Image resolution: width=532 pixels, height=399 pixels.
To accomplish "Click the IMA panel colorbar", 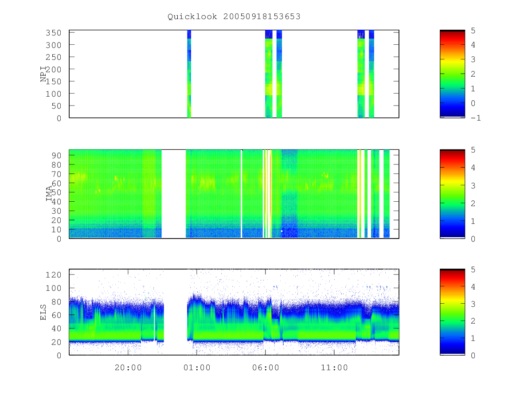I will click(452, 194).
